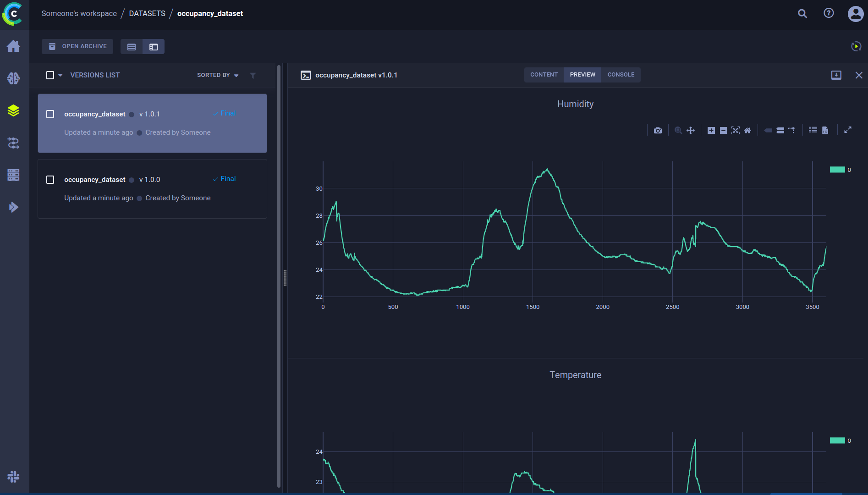The image size is (868, 495).
Task: Open the user profile avatar menu
Action: point(856,14)
